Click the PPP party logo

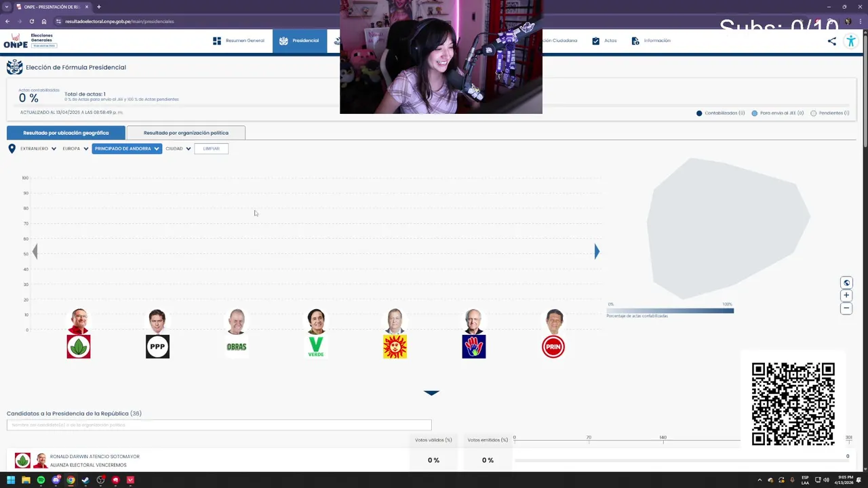157,346
